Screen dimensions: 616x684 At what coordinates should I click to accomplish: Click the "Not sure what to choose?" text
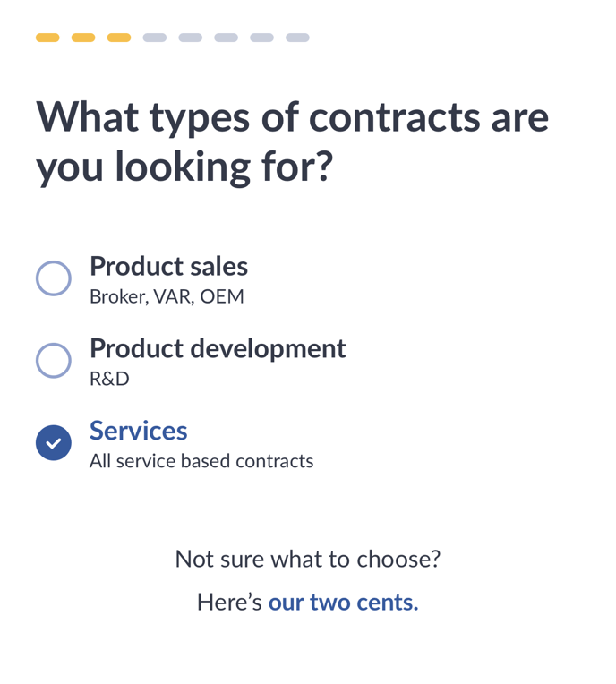[x=307, y=559]
